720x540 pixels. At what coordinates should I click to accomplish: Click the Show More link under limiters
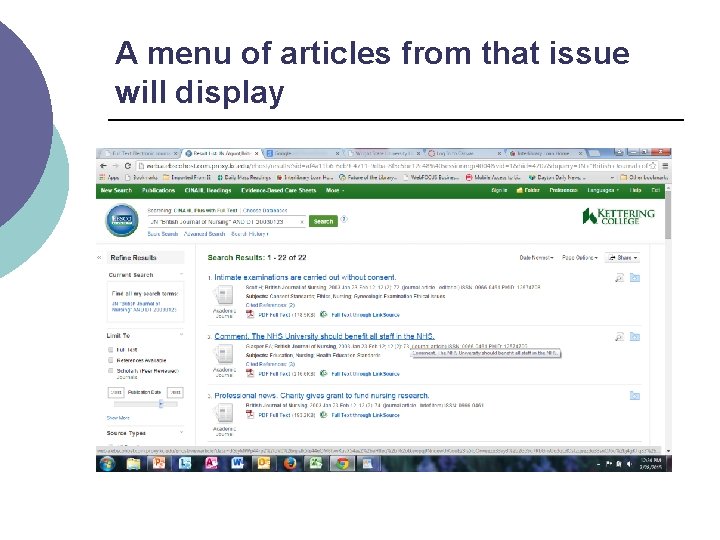(118, 418)
